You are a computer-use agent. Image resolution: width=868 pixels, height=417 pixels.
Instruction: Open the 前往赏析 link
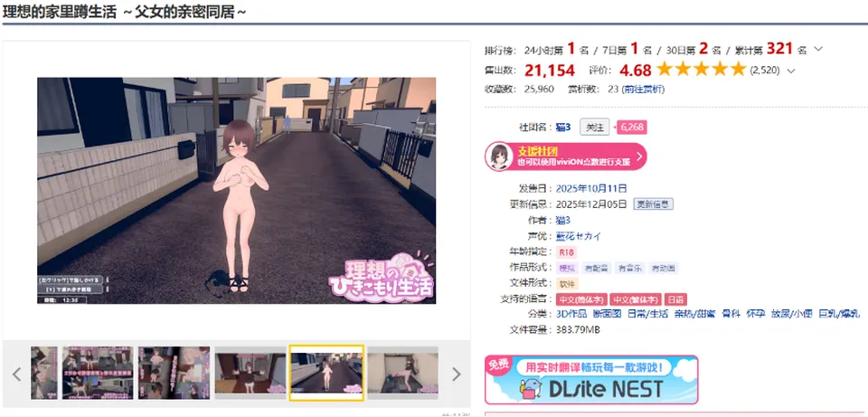643,90
